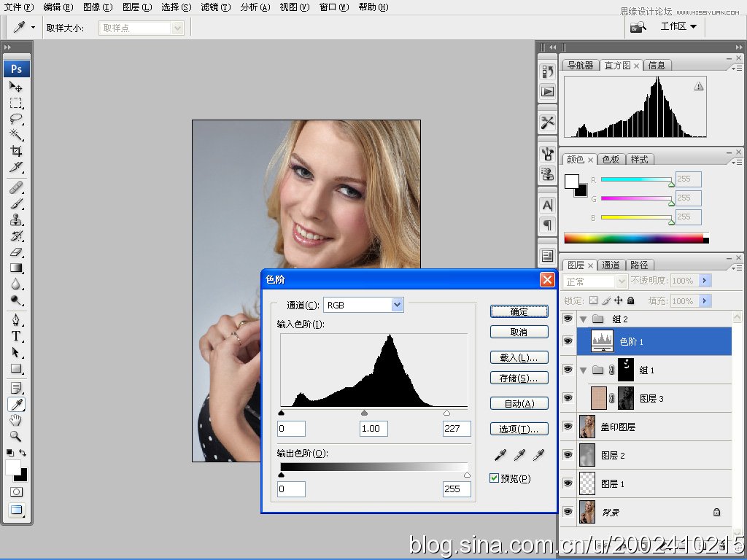Open the 滤镜 menu
The width and height of the screenshot is (747, 560).
point(215,7)
